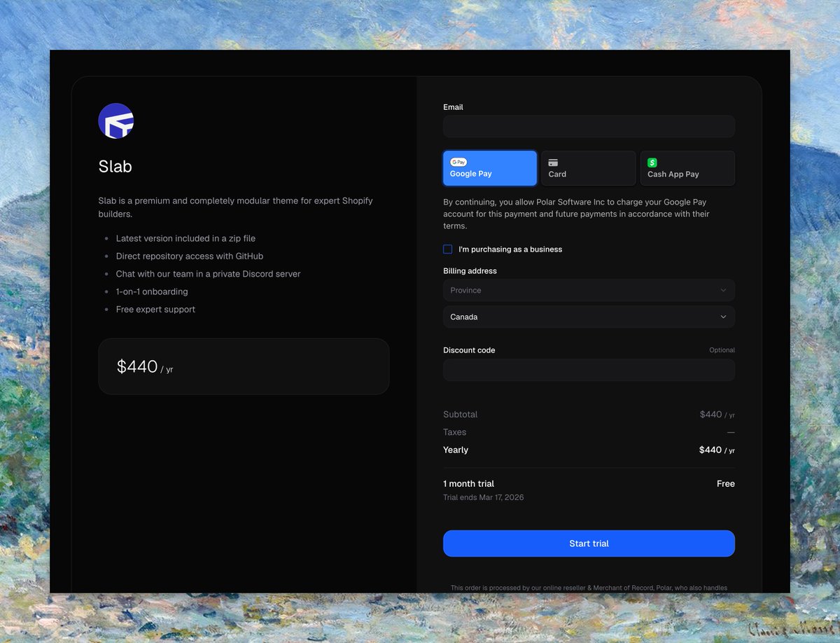This screenshot has height=643, width=840.
Task: Check the purchasing as a business checkbox
Action: click(x=448, y=249)
